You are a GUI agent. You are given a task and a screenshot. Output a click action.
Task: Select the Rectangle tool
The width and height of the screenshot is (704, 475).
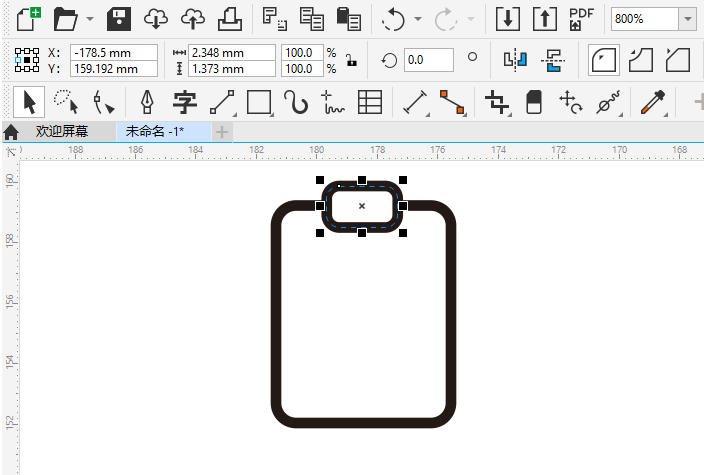point(260,102)
